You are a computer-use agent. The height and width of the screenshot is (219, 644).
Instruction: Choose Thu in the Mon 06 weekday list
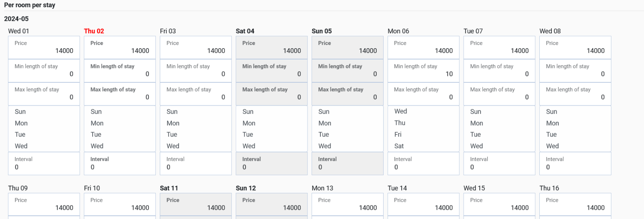coord(400,123)
